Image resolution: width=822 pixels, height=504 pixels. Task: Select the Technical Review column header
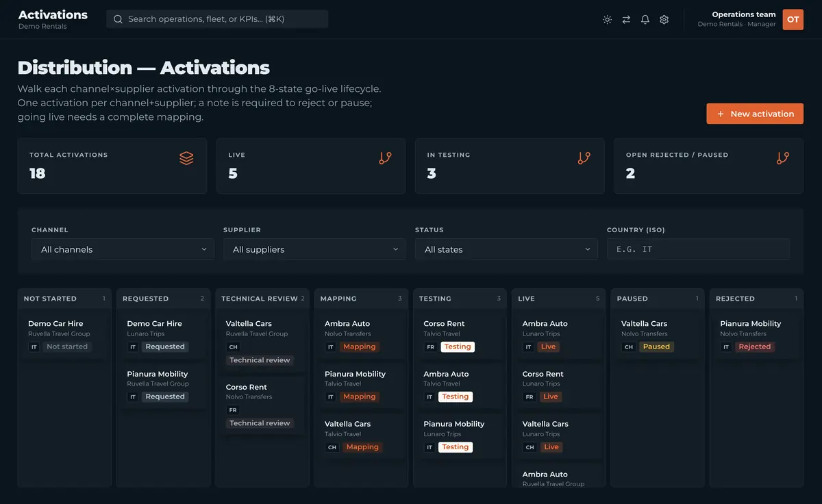pos(262,299)
